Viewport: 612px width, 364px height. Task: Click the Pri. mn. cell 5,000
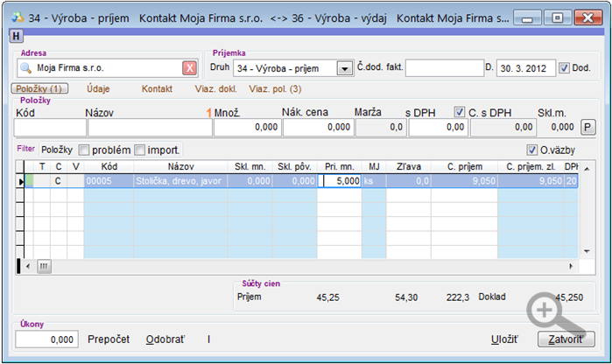339,181
